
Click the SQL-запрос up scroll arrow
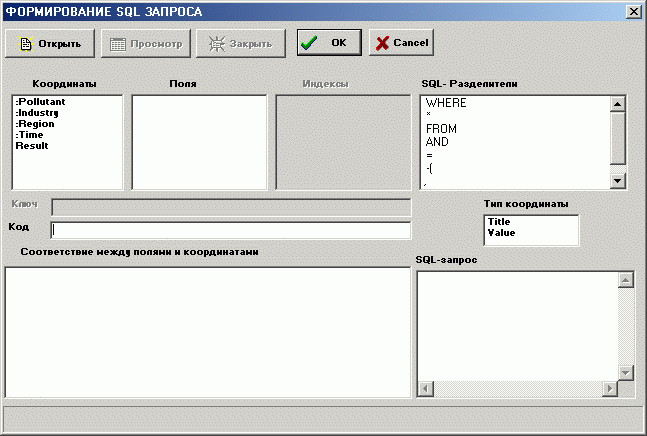point(626,280)
